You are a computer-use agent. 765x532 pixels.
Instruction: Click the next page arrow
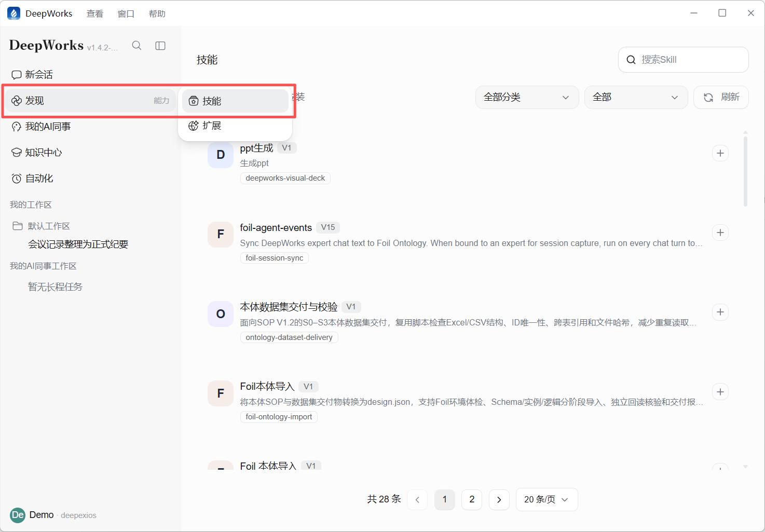click(x=499, y=500)
